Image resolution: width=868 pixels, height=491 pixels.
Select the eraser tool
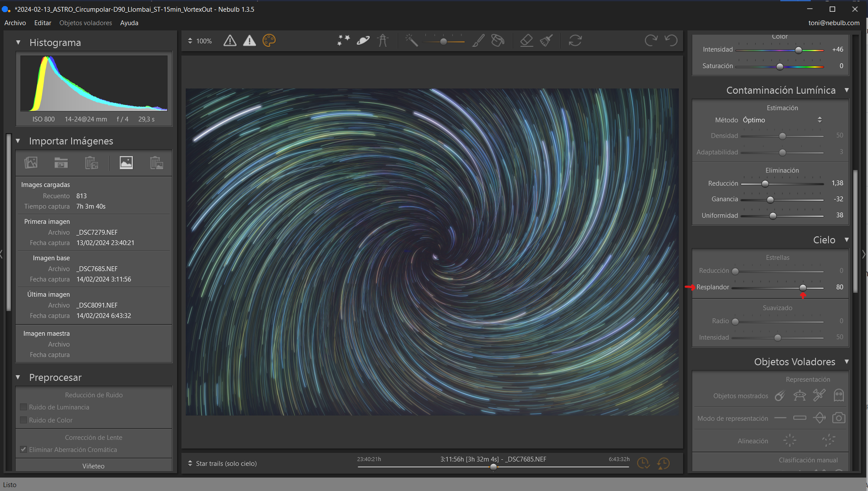pyautogui.click(x=526, y=41)
